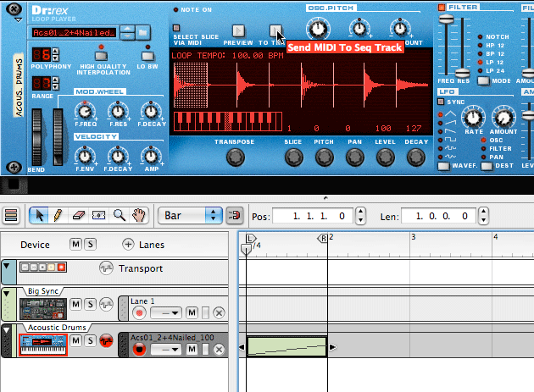Click the LFO Dest selector button
Screen dimensions: 534x392
(x=487, y=166)
